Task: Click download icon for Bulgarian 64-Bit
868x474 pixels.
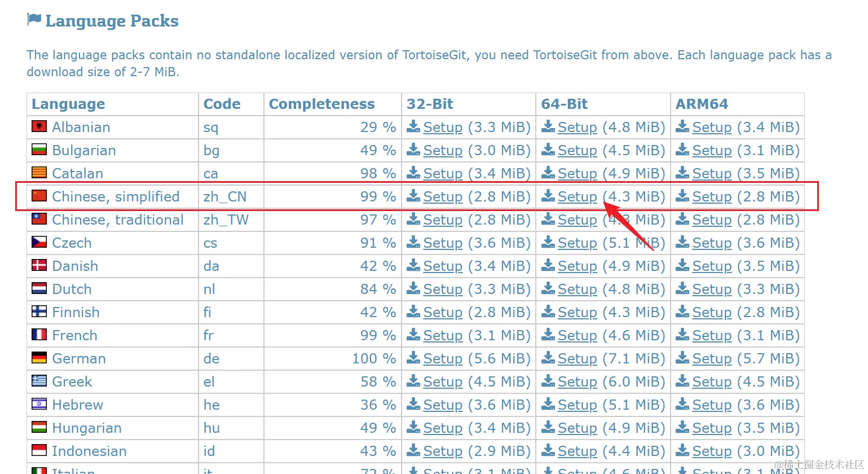Action: 548,150
